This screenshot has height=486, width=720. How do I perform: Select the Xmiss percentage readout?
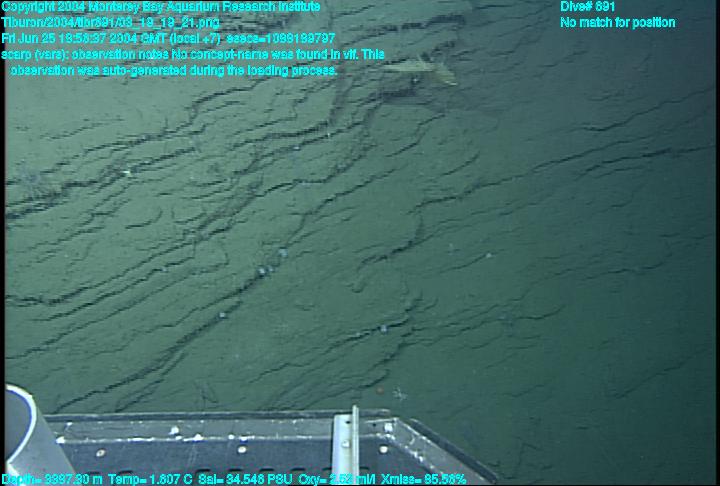[423, 479]
